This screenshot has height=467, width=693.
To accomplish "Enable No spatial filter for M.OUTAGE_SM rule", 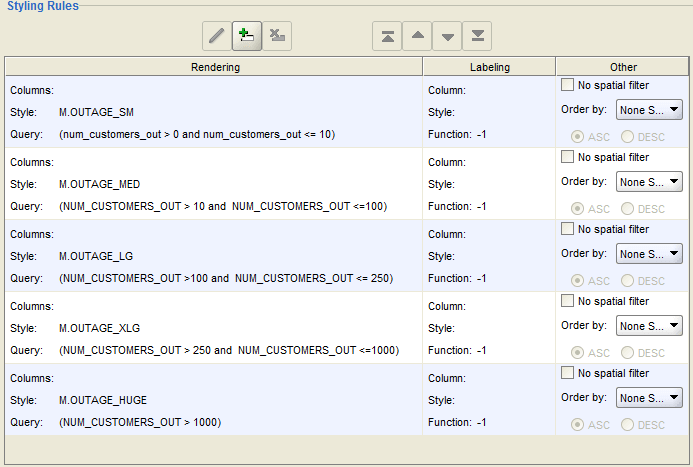I will coord(567,85).
